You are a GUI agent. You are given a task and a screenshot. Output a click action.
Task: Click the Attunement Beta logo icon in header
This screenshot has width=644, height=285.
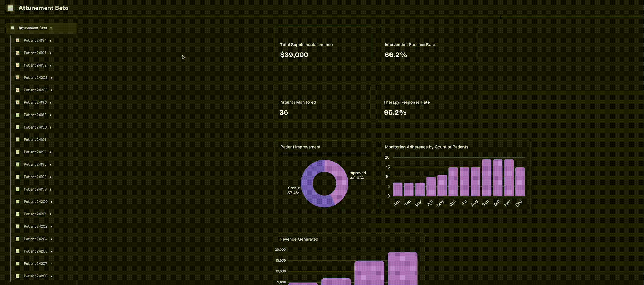pyautogui.click(x=10, y=8)
